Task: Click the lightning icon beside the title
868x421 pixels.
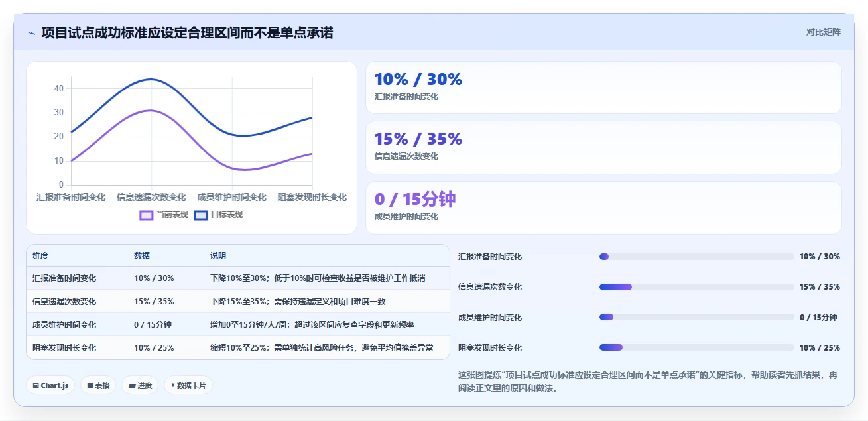Action: 32,33
